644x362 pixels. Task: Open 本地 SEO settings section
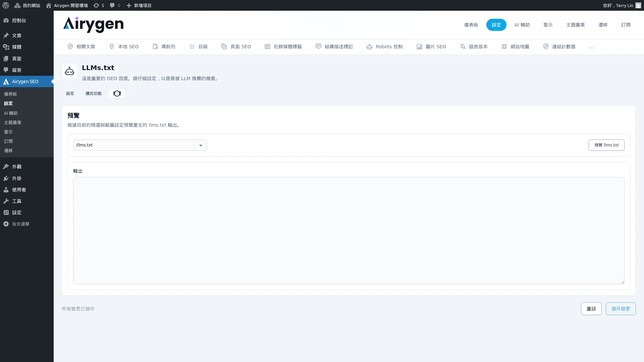coord(124,47)
